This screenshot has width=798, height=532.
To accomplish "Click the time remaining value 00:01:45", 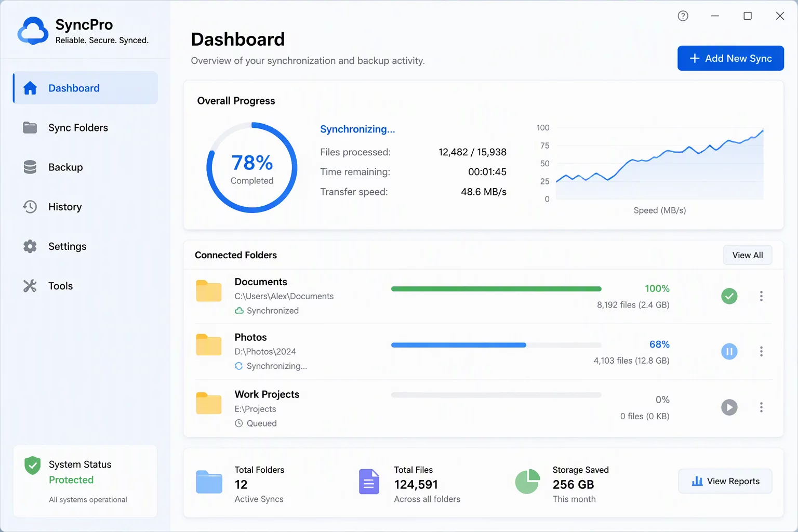I will [487, 172].
